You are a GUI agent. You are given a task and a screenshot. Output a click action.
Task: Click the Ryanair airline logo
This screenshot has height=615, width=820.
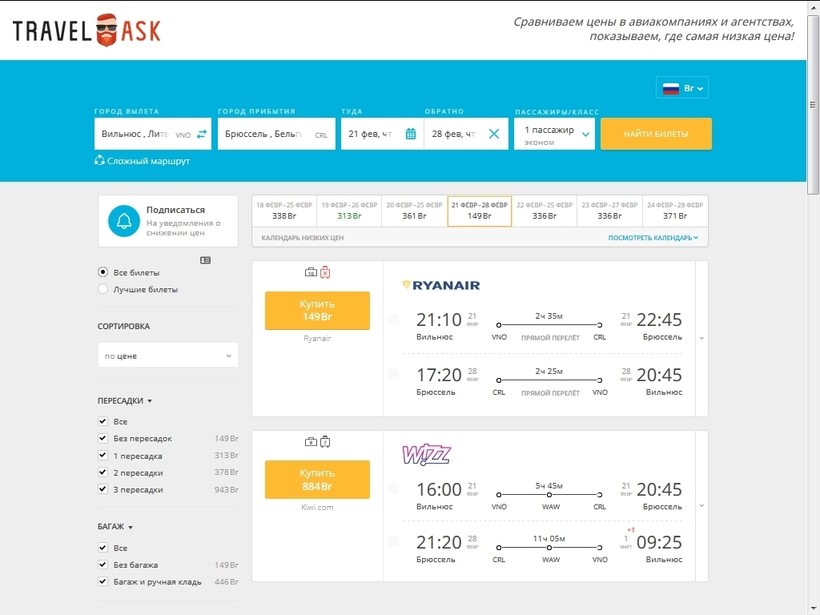tap(440, 285)
